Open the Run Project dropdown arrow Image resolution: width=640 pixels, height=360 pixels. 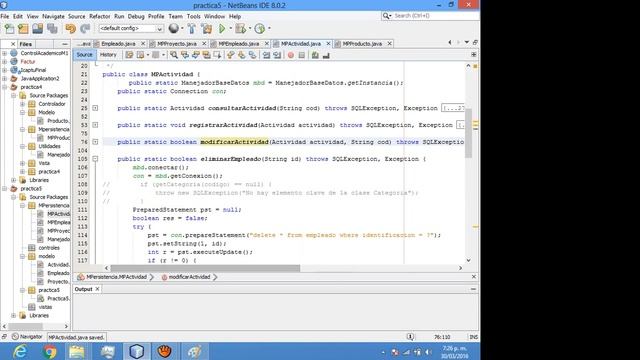click(x=230, y=29)
